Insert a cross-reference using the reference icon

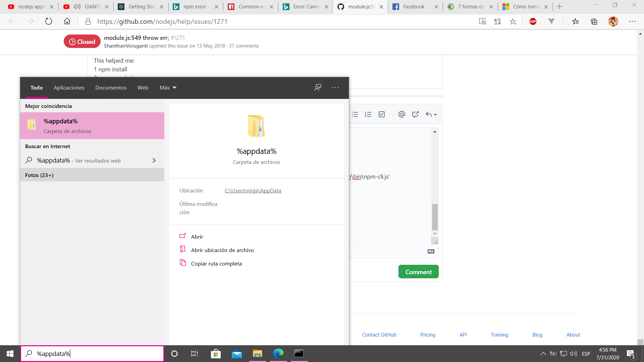click(x=416, y=114)
